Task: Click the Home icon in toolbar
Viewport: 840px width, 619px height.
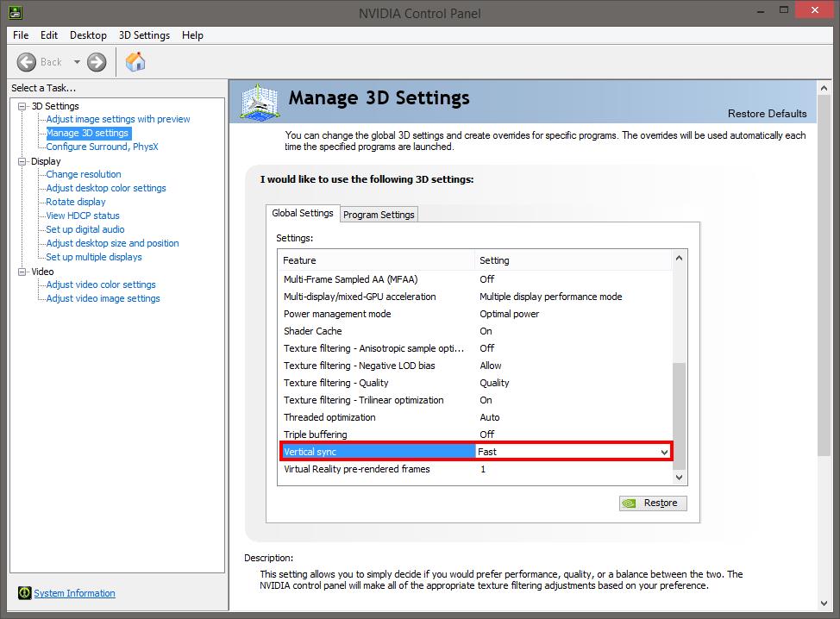Action: coord(135,62)
